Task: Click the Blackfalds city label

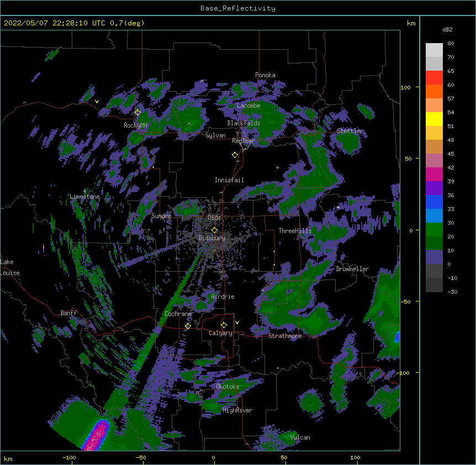Action: tap(244, 123)
